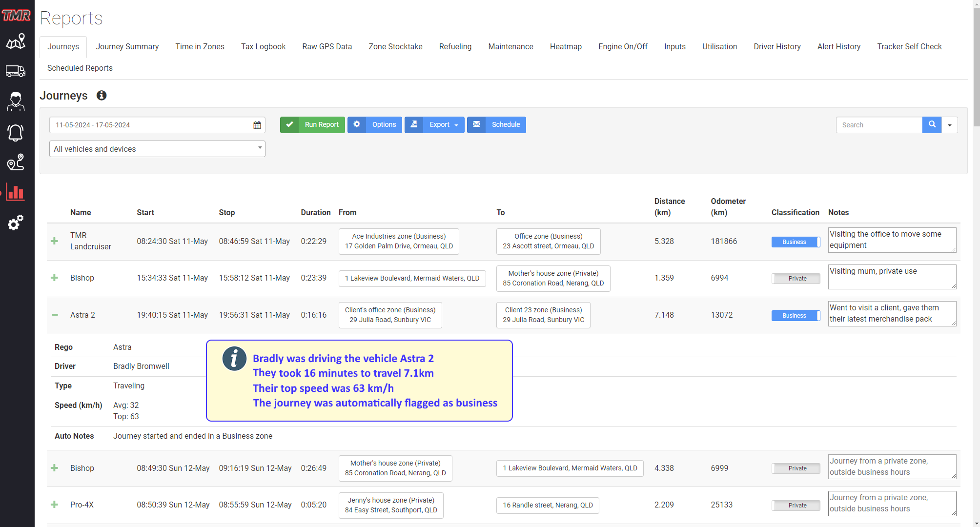Toggle Private classification for Bishop 1.359 km journey
980x527 pixels.
[796, 279]
